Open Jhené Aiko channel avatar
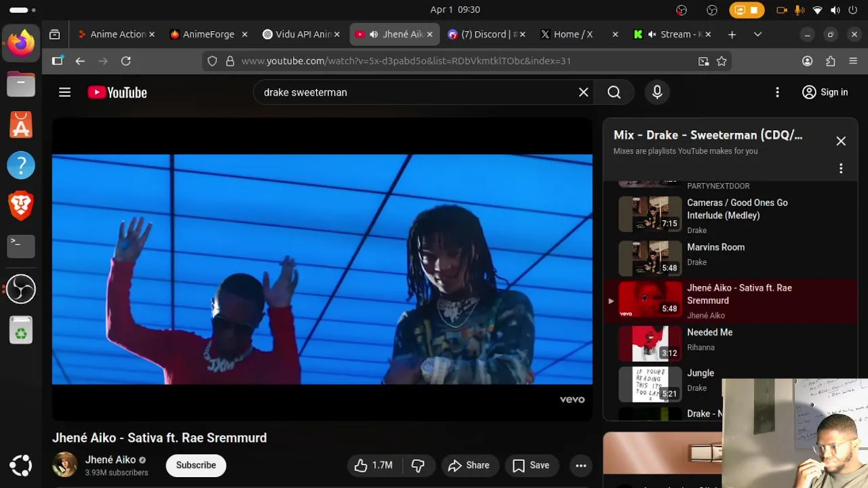868x488 pixels. (65, 465)
